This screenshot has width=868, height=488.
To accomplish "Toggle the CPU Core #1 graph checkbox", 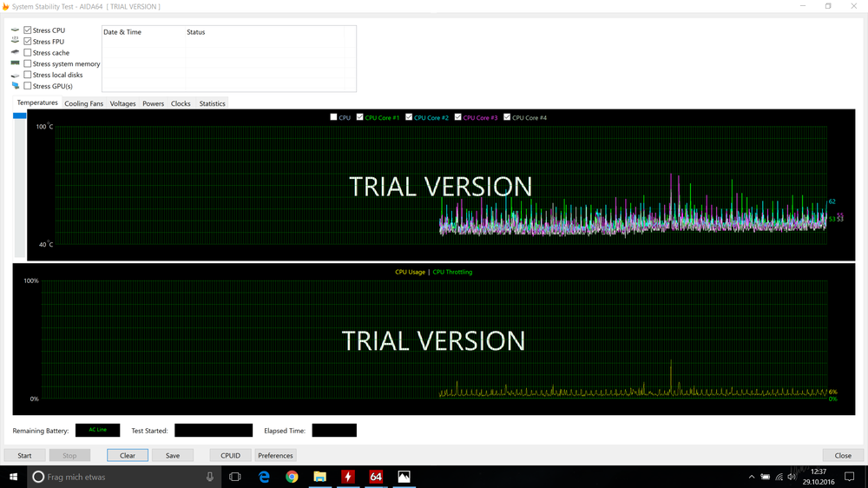I will coord(360,117).
